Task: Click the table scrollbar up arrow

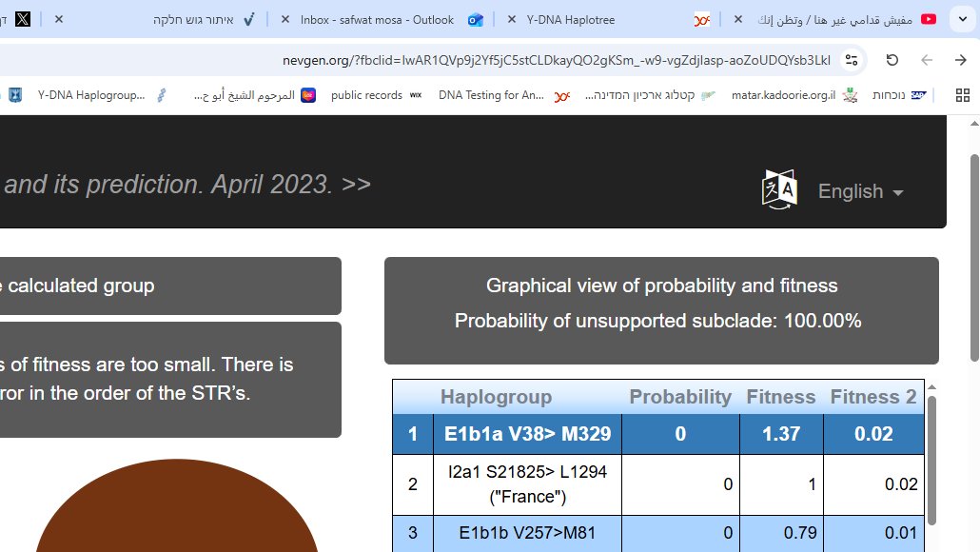Action: pyautogui.click(x=931, y=387)
